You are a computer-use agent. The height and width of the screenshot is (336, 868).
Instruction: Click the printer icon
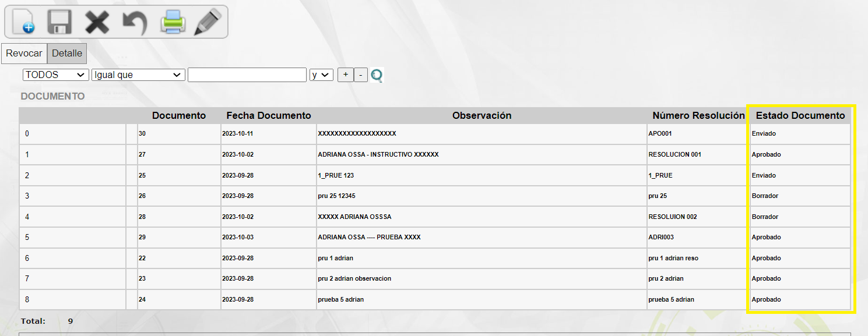click(173, 22)
